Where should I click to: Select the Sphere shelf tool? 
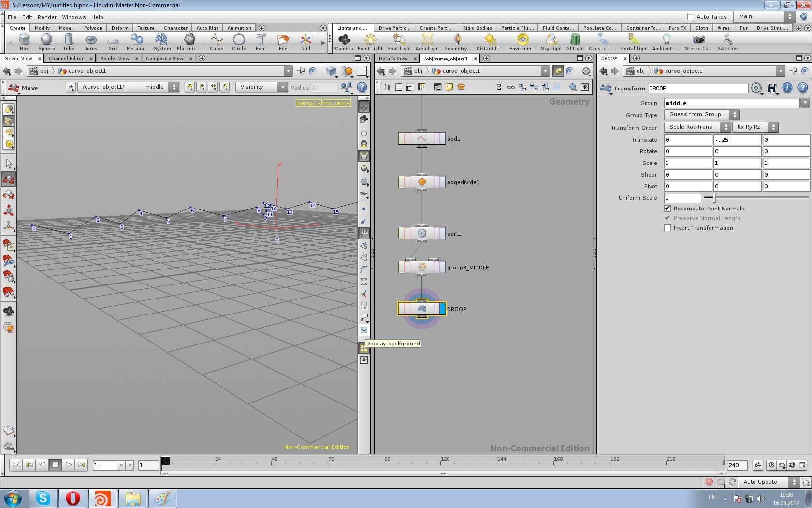(x=46, y=42)
